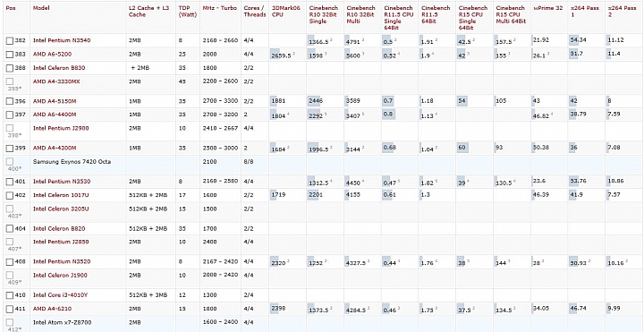Open Intel Celeron B830 page
The image size is (644, 332).
[59, 68]
